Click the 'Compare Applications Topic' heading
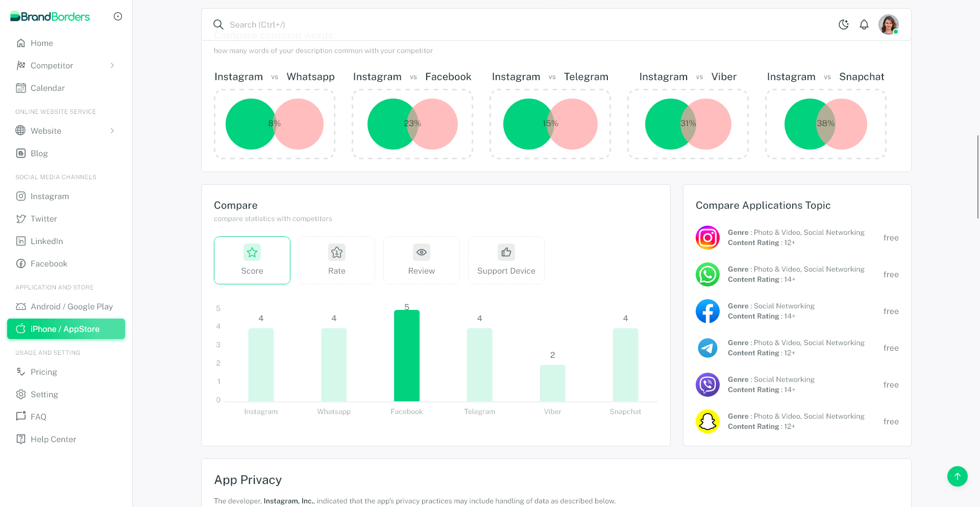 click(x=763, y=205)
